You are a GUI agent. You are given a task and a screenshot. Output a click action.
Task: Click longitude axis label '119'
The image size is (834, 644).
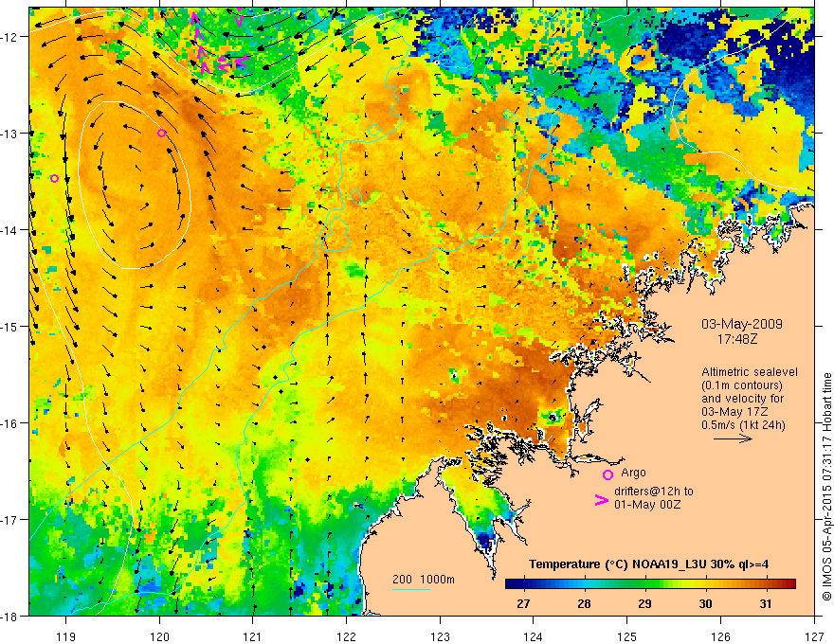point(66,636)
